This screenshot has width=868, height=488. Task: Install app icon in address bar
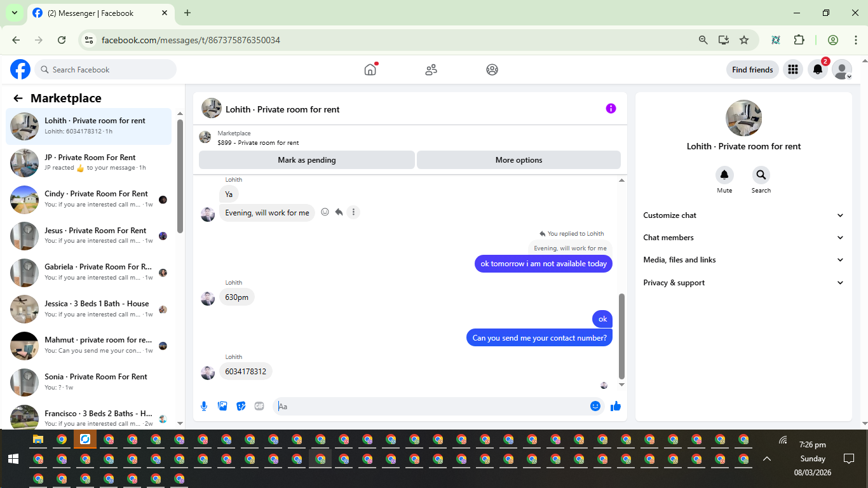tap(723, 40)
